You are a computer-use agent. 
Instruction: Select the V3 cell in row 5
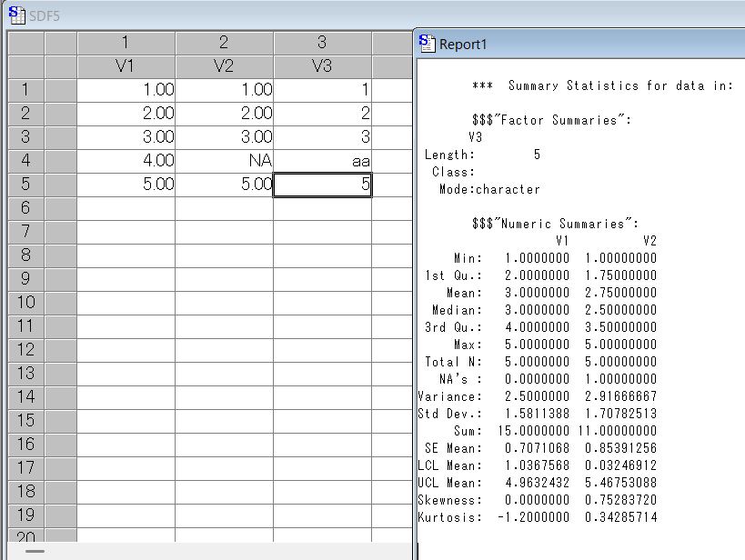(322, 185)
